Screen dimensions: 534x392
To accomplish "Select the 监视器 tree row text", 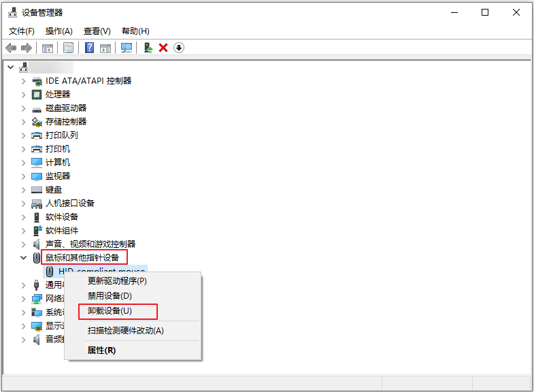I will [58, 176].
